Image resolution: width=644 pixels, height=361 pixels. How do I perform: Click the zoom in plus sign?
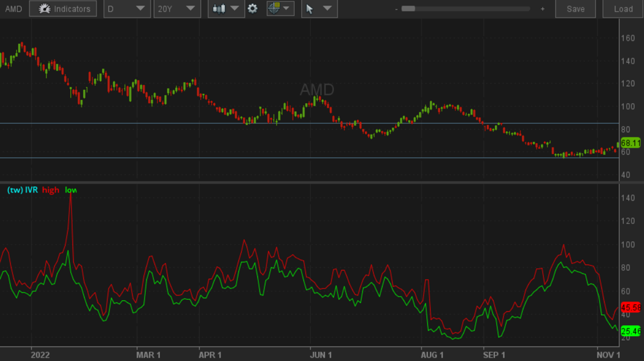coord(543,9)
